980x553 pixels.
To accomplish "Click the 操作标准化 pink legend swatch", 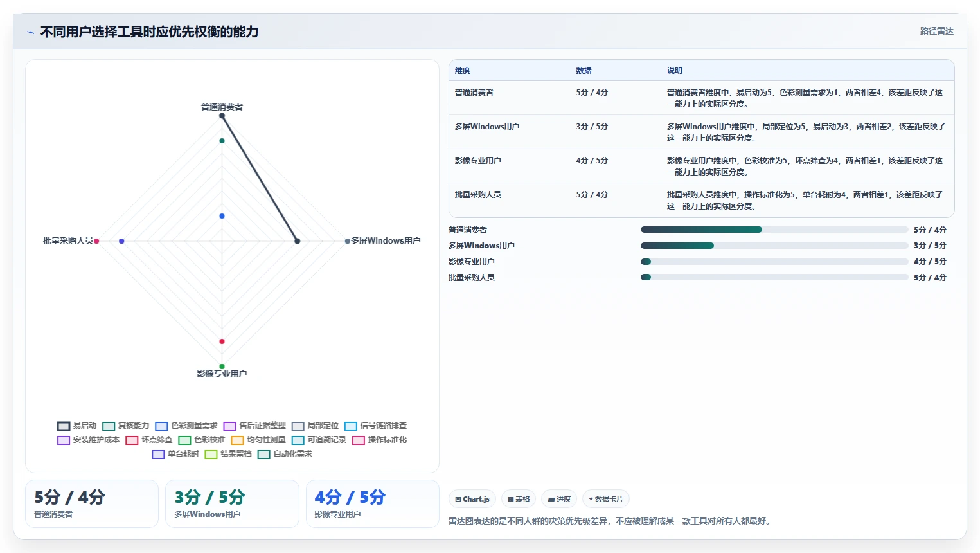I will (359, 440).
